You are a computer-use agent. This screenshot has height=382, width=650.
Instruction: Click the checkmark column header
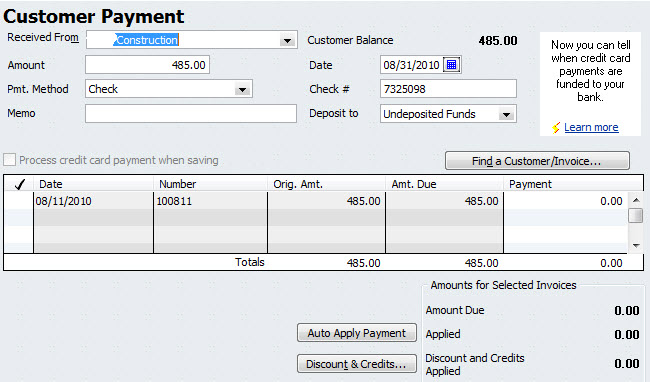click(x=19, y=184)
